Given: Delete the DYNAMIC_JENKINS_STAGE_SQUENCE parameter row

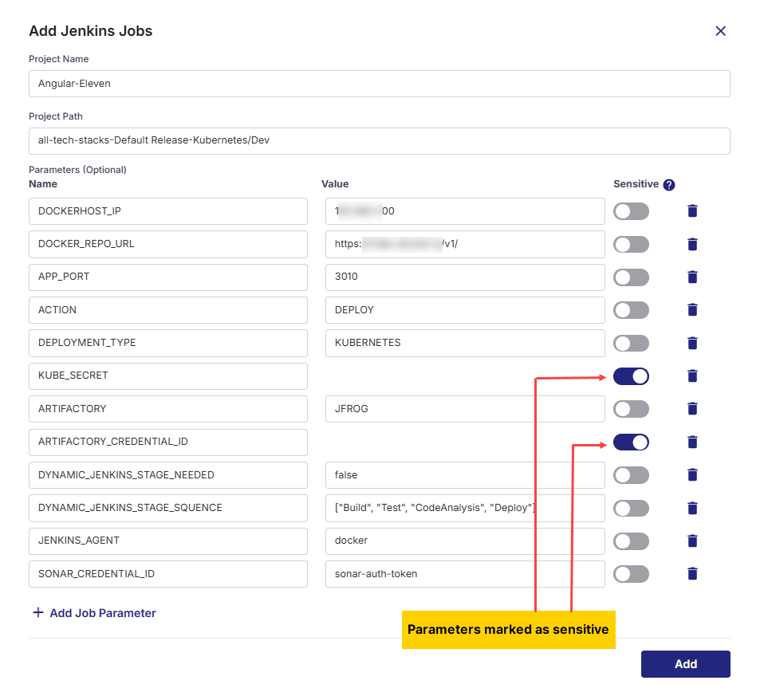Looking at the screenshot, I should pos(692,508).
